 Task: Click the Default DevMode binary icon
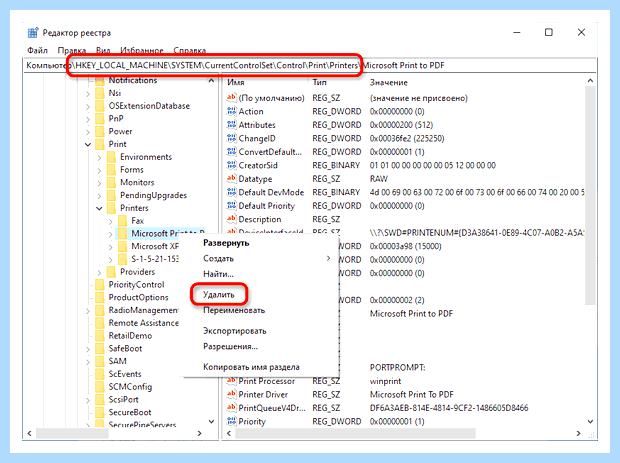pyautogui.click(x=231, y=192)
